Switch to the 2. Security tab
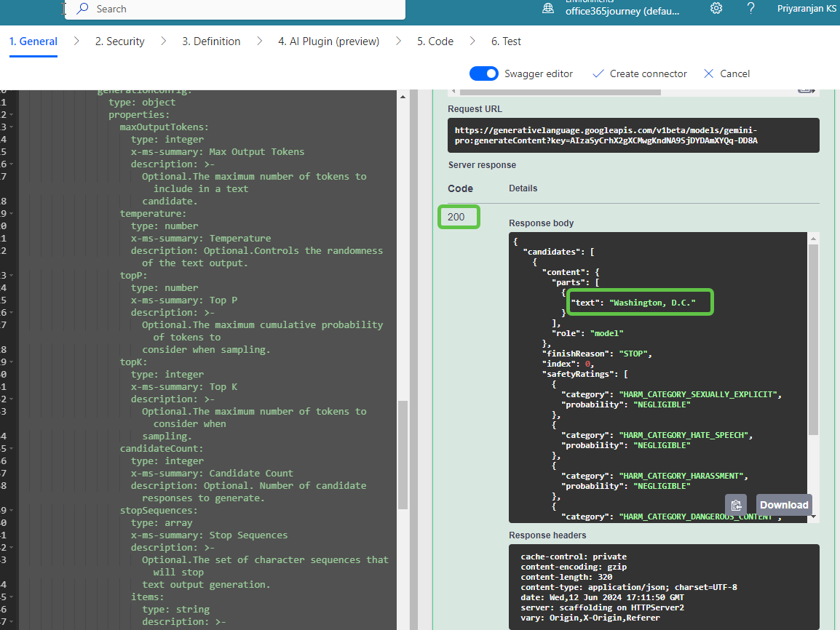840x630 pixels. (119, 41)
